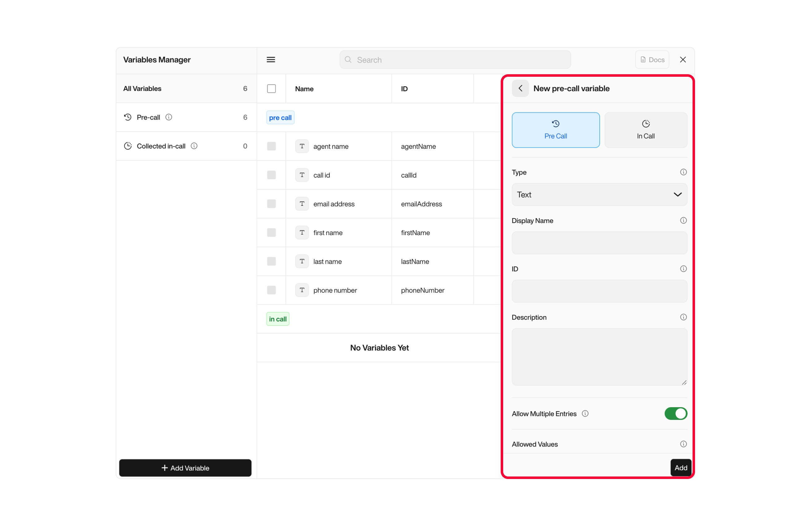Click the Pre-call info icon in sidebar
Image resolution: width=812 pixels, height=526 pixels.
(x=169, y=117)
